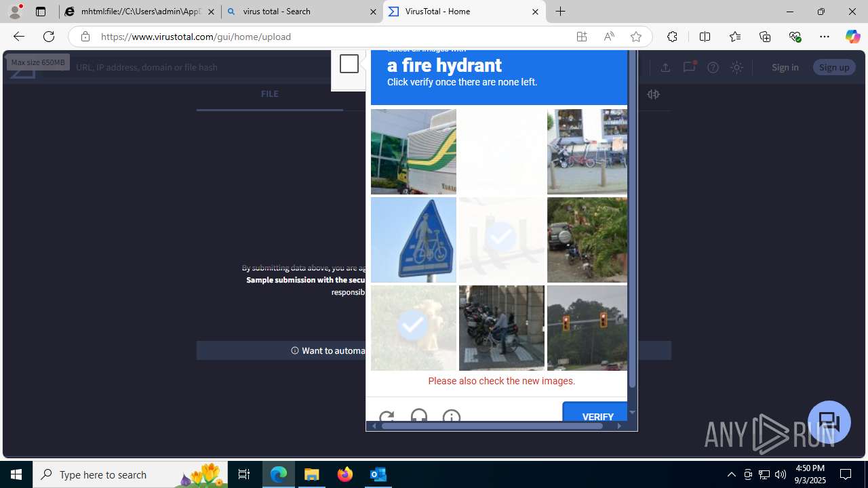Toggle VirusTotal light/dark theme

pyautogui.click(x=737, y=67)
